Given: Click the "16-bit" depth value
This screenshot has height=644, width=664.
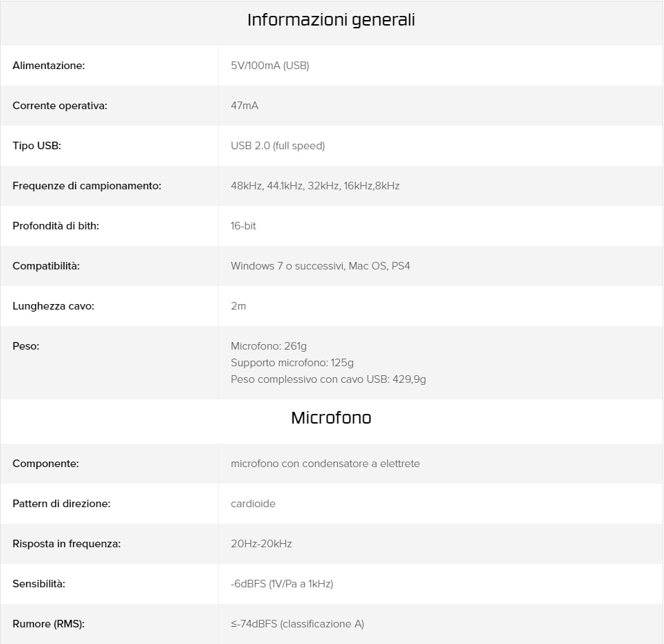Looking at the screenshot, I should (x=243, y=226).
